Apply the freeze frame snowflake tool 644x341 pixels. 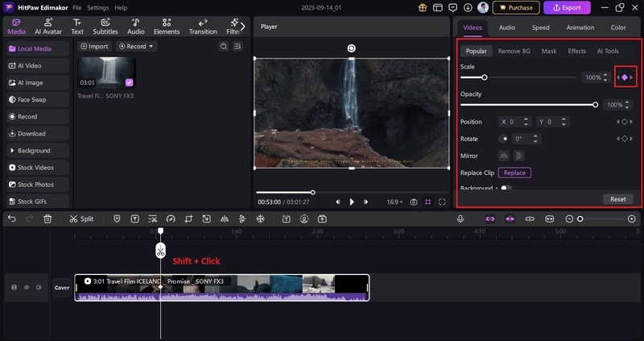(x=260, y=218)
